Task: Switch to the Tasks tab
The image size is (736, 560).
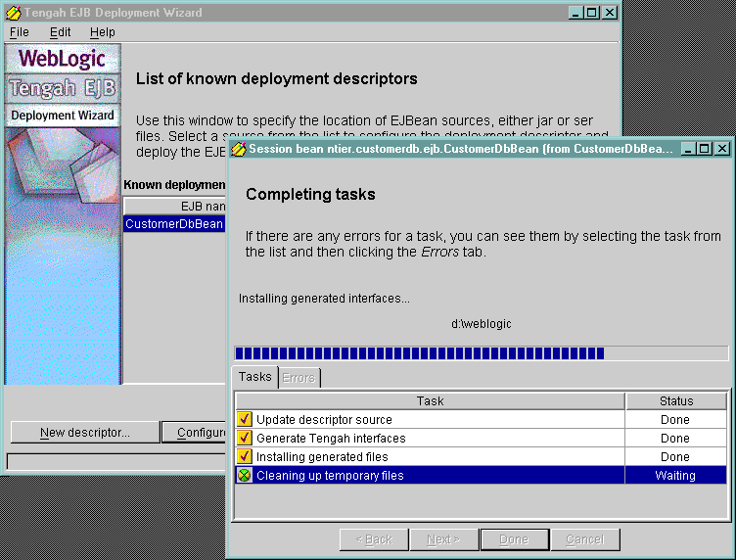Action: pyautogui.click(x=254, y=377)
